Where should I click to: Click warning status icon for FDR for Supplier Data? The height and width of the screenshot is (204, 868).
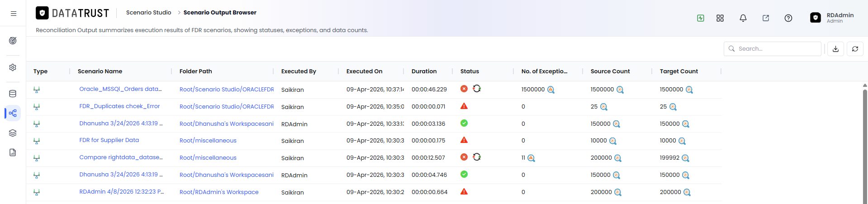click(x=464, y=140)
